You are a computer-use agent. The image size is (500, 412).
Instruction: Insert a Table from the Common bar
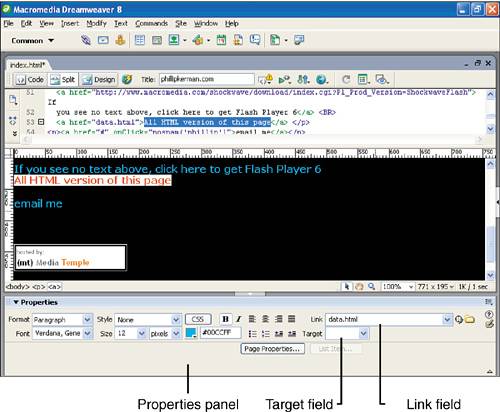139,40
